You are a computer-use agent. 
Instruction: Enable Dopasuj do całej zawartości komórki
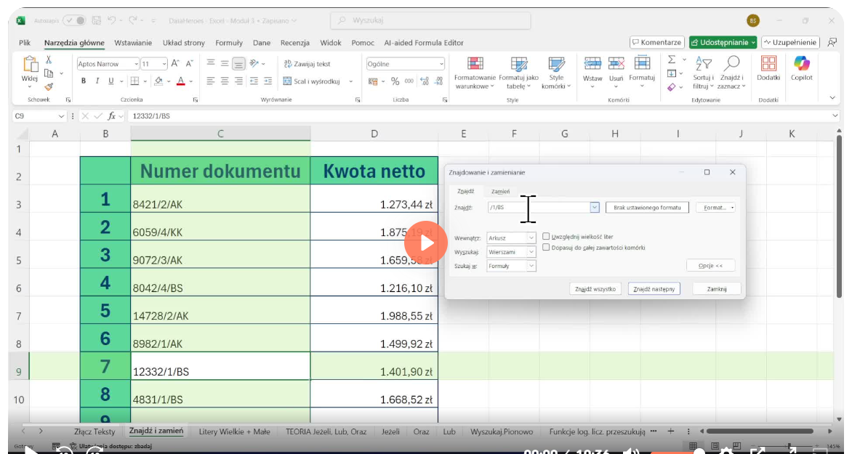click(x=546, y=247)
